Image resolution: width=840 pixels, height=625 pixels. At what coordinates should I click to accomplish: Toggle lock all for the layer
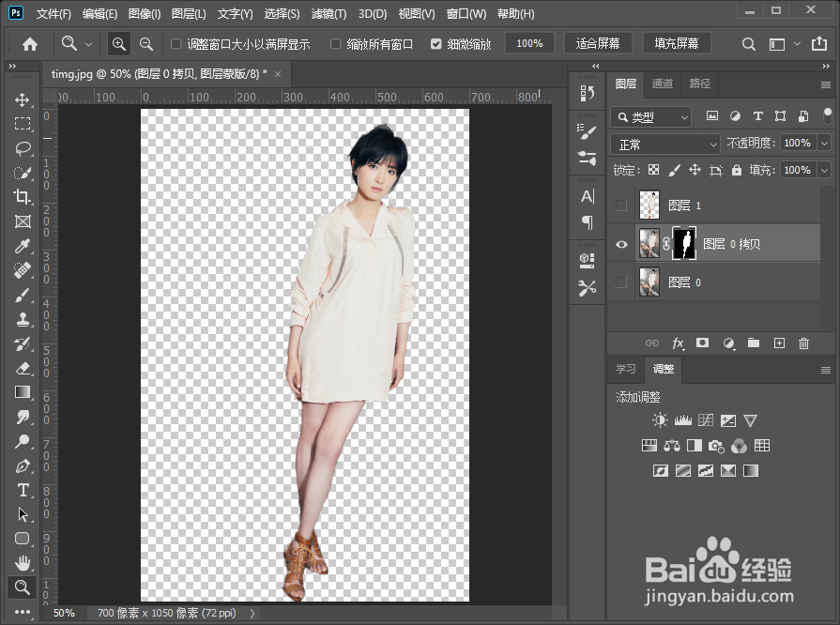click(737, 170)
